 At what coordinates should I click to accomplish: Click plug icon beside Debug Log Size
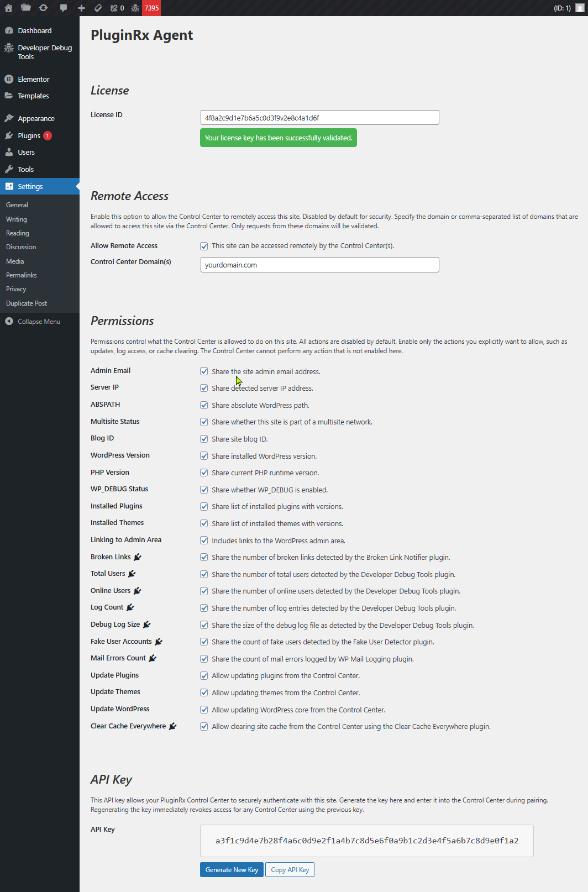pyautogui.click(x=146, y=625)
